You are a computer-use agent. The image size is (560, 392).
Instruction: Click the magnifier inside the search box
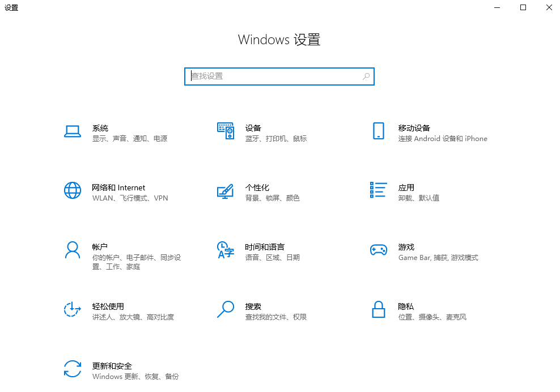[x=366, y=76]
